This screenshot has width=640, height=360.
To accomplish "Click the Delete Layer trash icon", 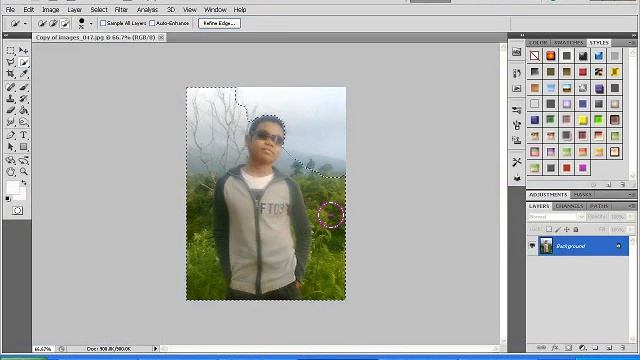I will tap(623, 348).
